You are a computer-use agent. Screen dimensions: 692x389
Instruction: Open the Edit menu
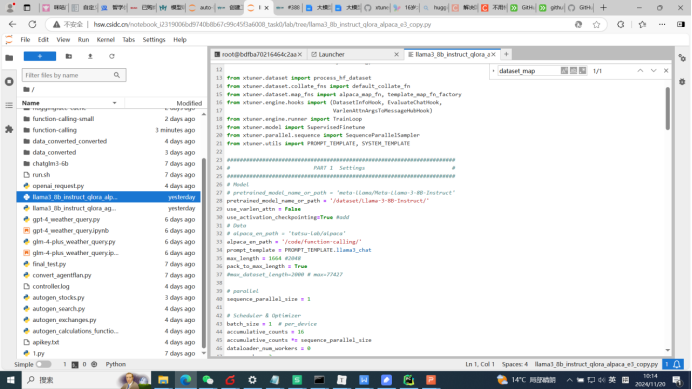tap(43, 40)
